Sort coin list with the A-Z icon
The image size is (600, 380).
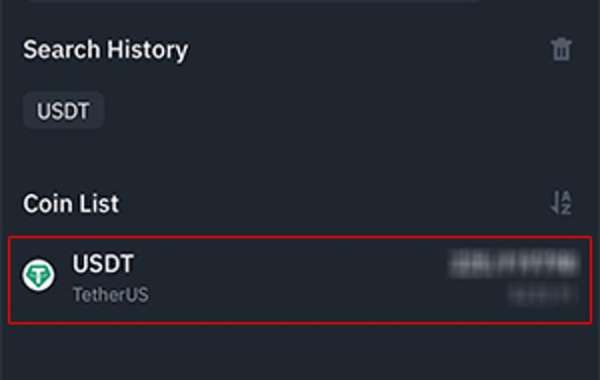click(561, 202)
